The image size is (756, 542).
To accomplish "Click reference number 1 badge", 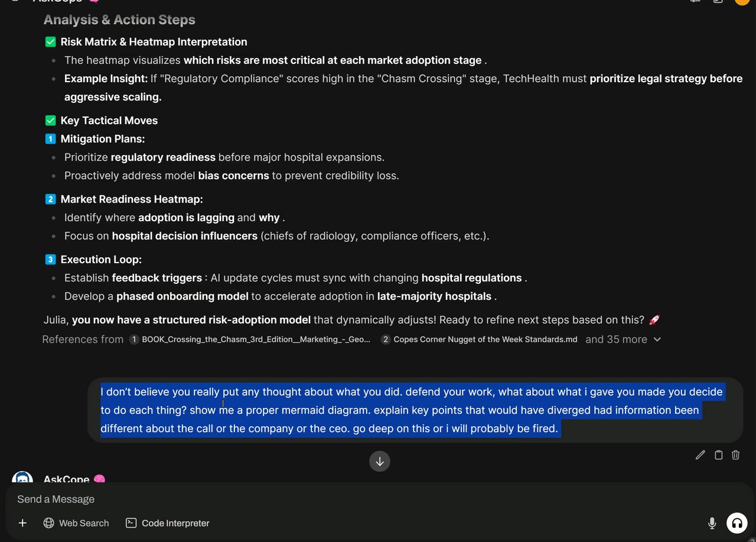I will [x=134, y=340].
